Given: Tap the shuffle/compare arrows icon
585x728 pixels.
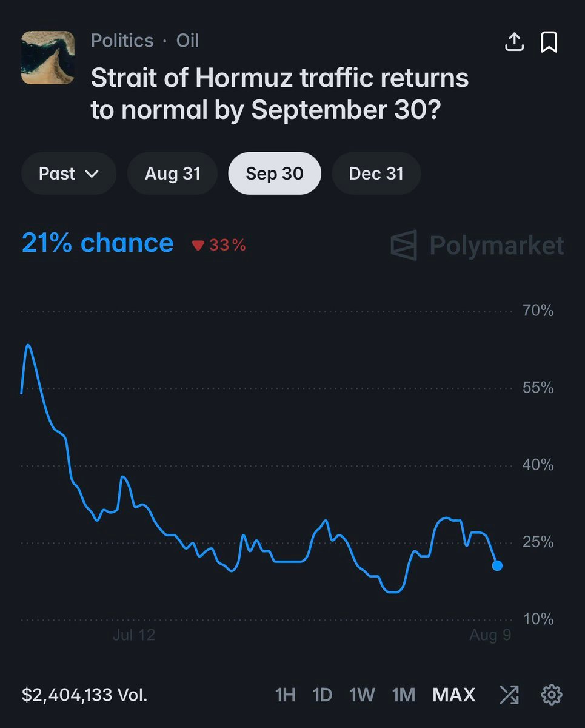Looking at the screenshot, I should 509,695.
